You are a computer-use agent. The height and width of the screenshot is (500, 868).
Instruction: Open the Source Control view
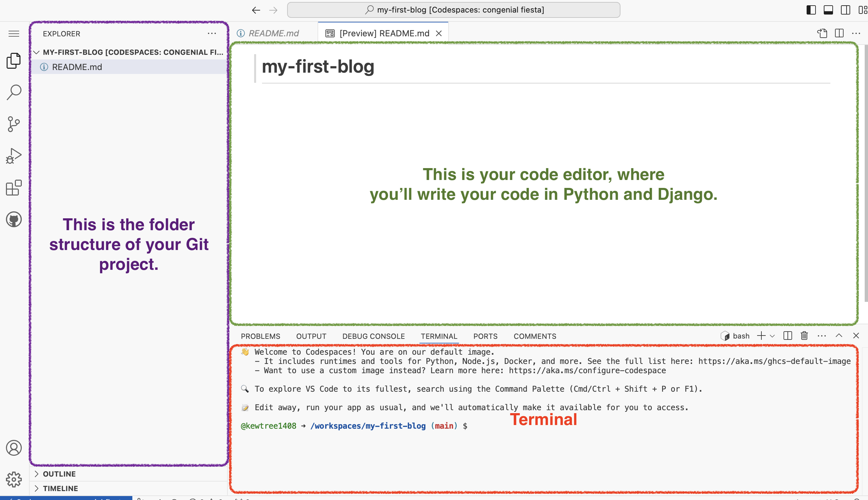[x=14, y=124]
